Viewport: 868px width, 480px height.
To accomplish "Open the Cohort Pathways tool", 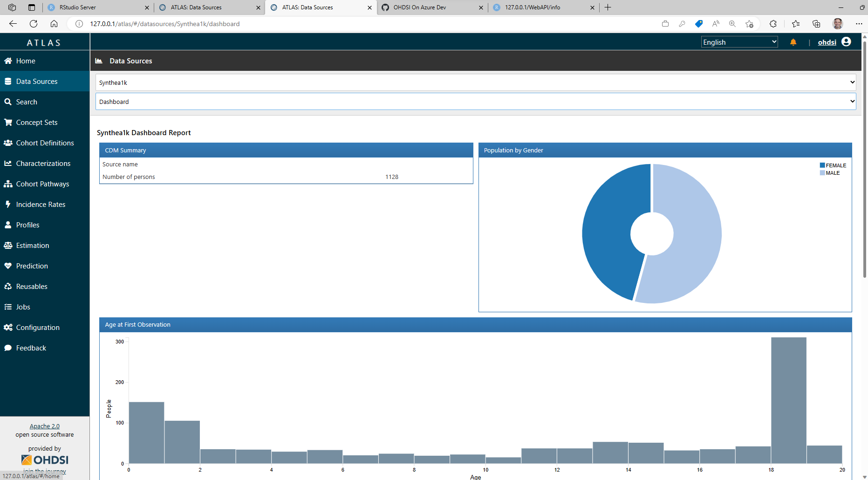I will point(42,184).
